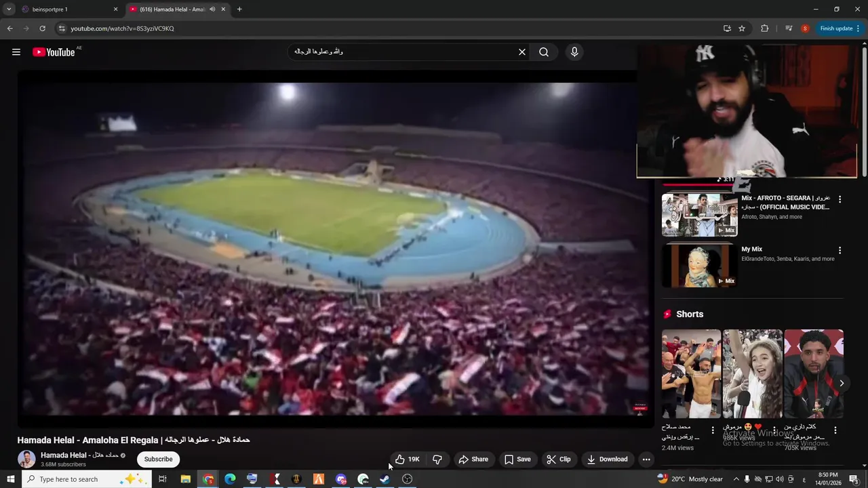The width and height of the screenshot is (868, 488).
Task: Open options for the 2.4M views short
Action: tap(713, 430)
